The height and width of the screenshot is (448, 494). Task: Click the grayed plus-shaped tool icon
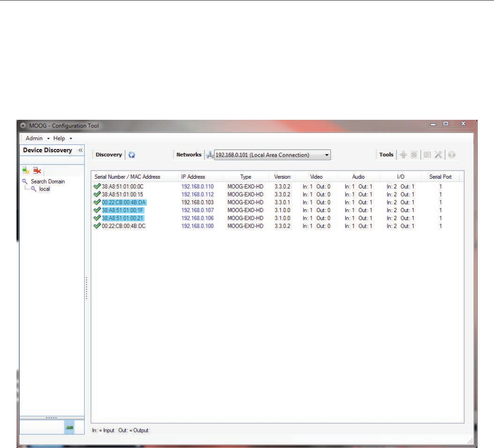(403, 155)
